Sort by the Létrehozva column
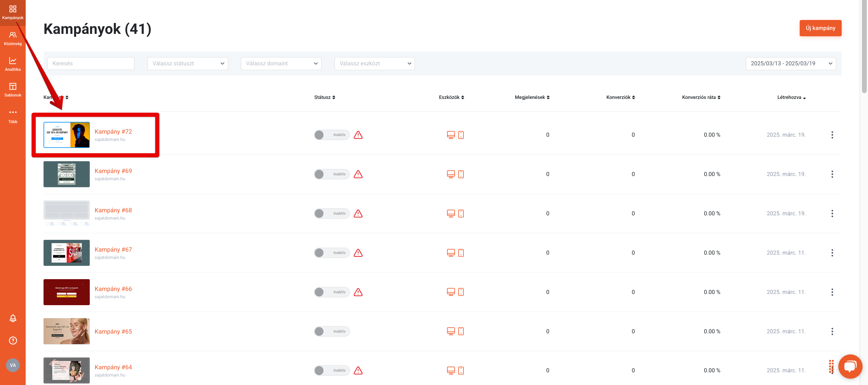The width and height of the screenshot is (868, 385). [x=792, y=97]
